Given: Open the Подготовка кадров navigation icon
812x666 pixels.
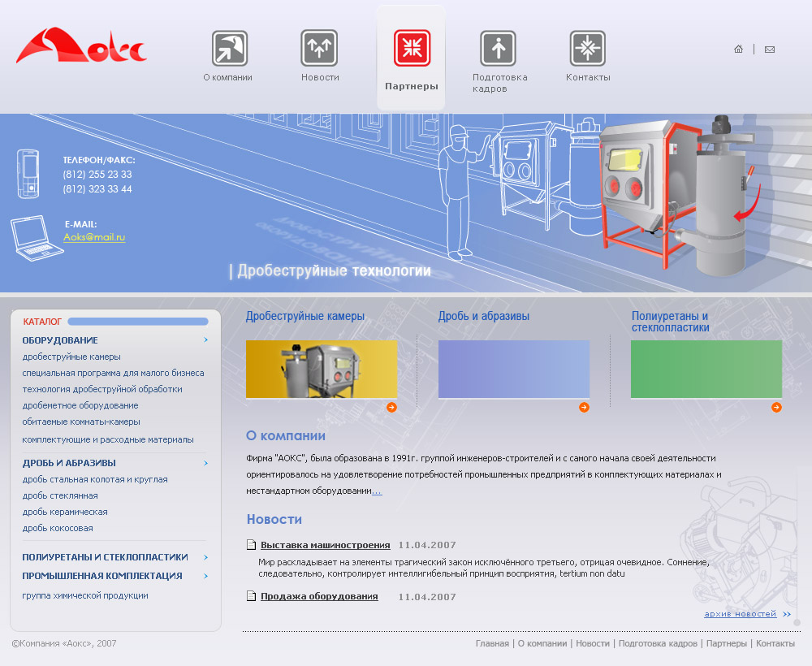Looking at the screenshot, I should click(x=498, y=48).
